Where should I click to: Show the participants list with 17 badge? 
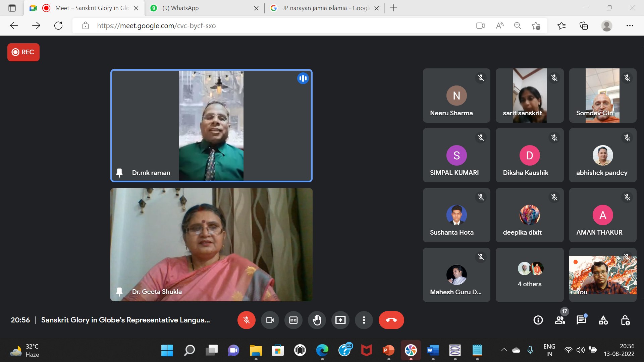pyautogui.click(x=560, y=320)
